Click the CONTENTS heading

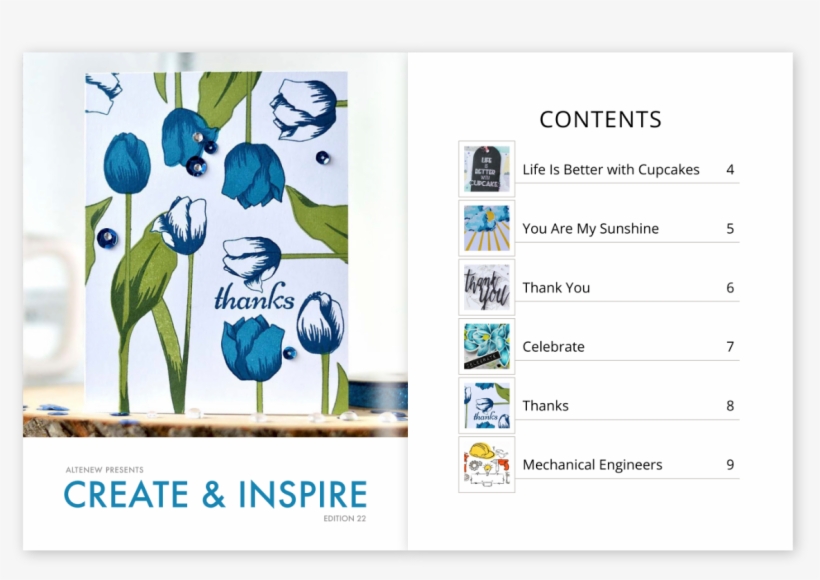[600, 119]
